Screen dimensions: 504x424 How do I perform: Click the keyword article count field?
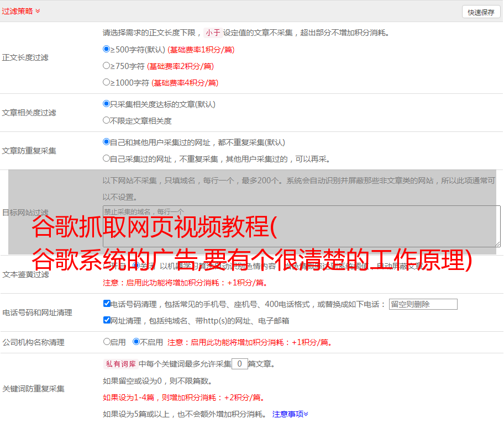click(239, 364)
